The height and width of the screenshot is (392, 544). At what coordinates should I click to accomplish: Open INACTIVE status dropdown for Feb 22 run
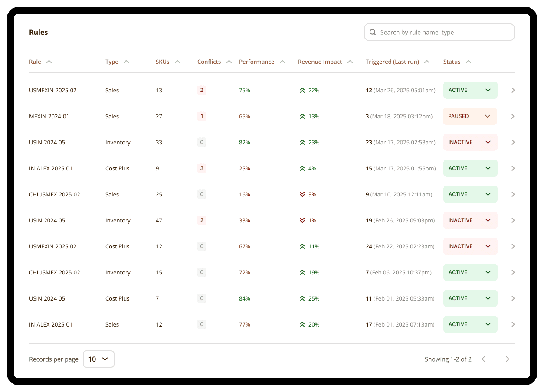(470, 246)
